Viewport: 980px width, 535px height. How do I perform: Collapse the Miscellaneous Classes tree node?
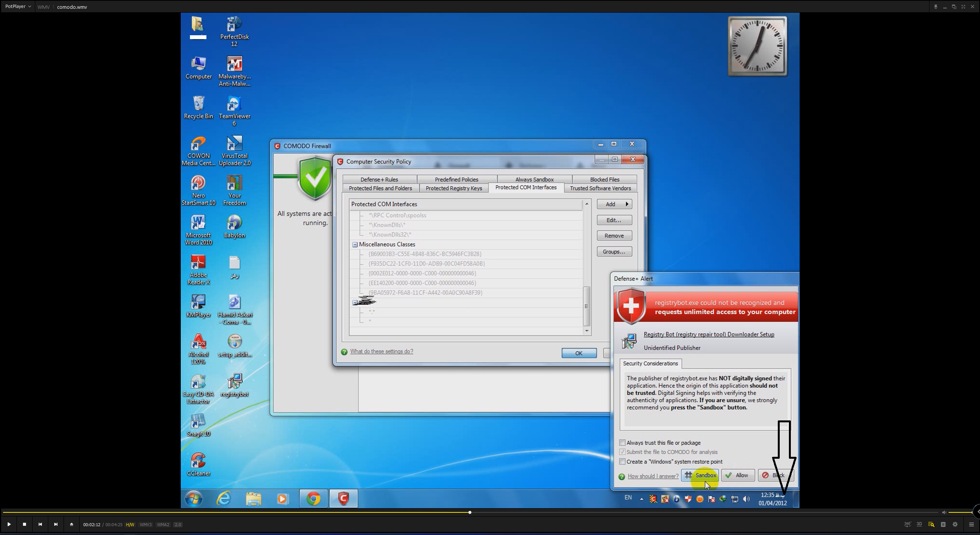point(355,245)
